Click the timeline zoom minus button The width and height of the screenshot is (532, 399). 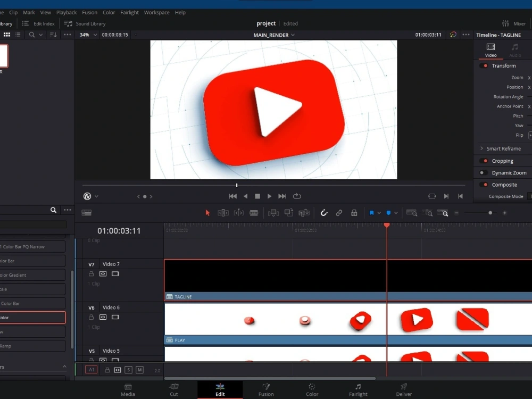point(456,213)
